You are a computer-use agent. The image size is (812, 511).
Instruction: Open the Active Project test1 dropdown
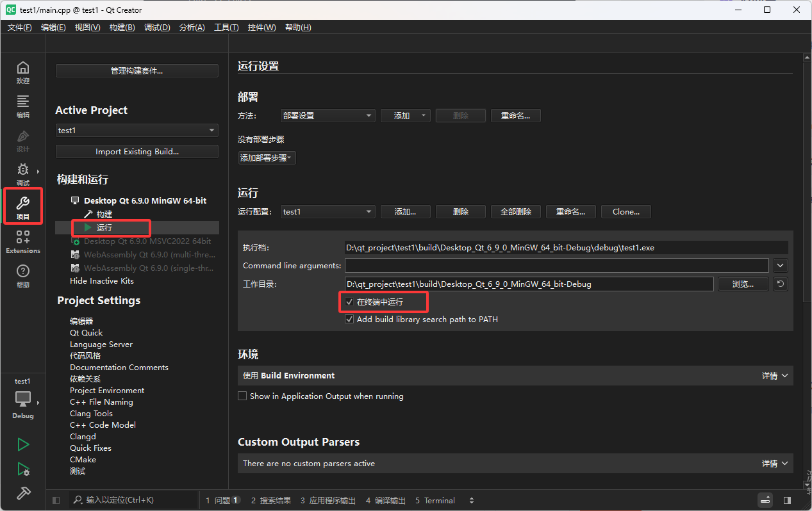tap(137, 130)
